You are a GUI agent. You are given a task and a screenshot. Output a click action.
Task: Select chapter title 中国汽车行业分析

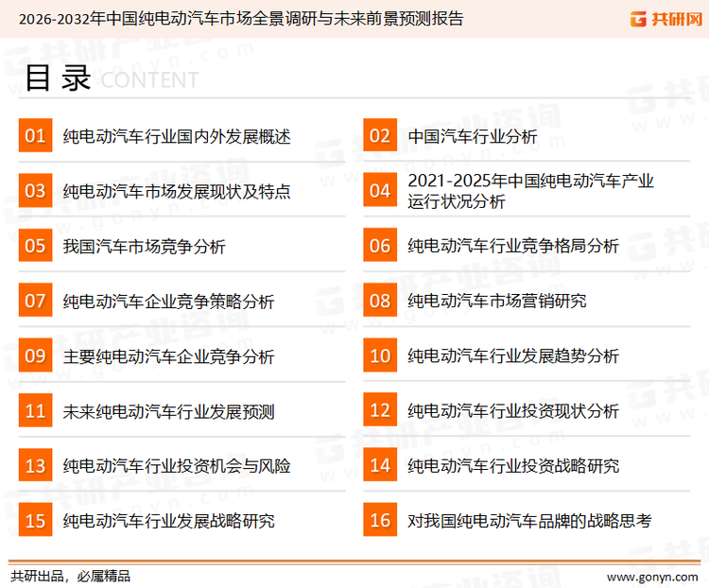coord(473,136)
